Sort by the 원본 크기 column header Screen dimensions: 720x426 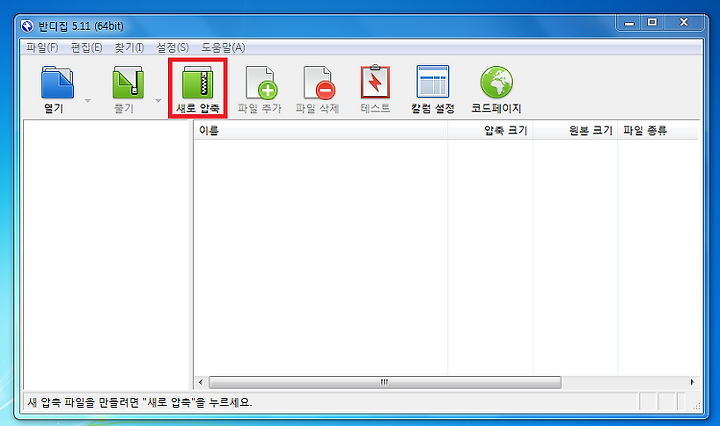pyautogui.click(x=575, y=130)
